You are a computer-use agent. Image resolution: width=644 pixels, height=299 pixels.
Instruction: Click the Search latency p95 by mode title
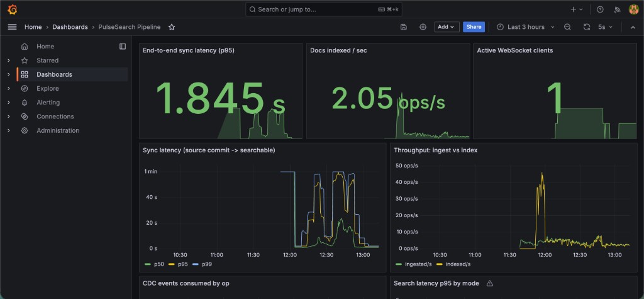436,283
